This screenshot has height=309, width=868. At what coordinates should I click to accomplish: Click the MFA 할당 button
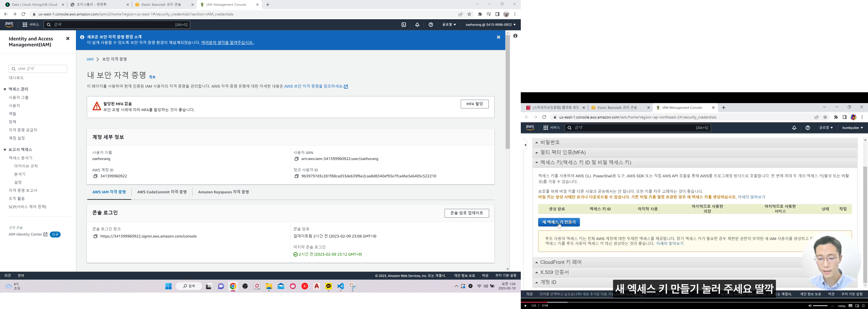[474, 104]
